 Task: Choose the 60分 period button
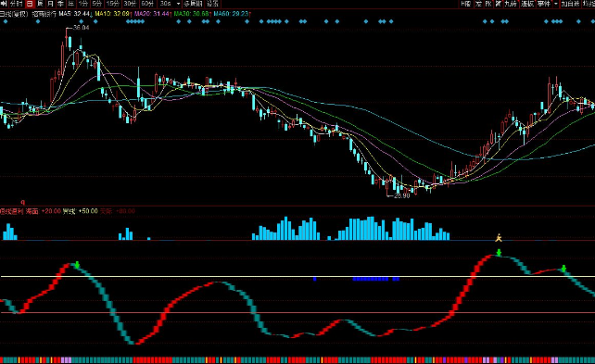[x=147, y=4]
